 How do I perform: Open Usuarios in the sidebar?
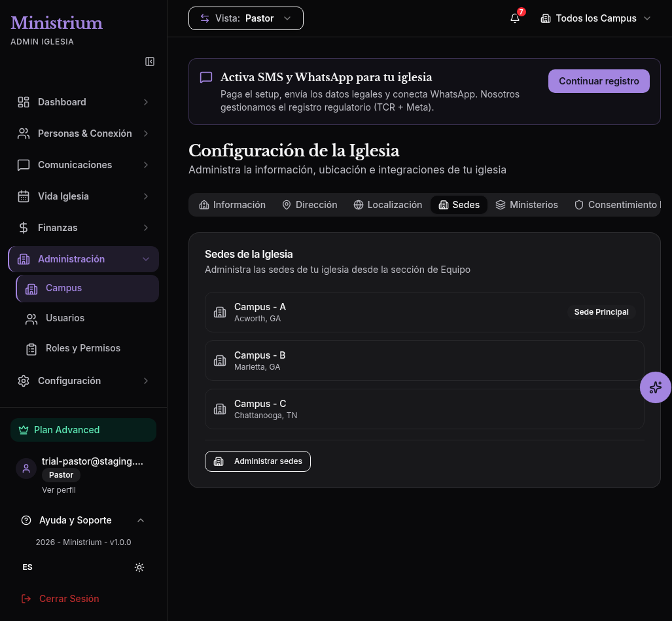pos(88,319)
